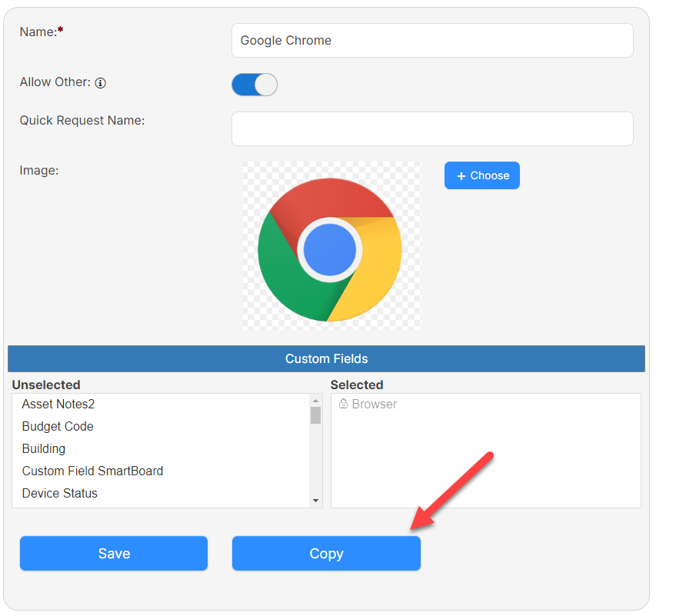Image resolution: width=676 pixels, height=616 pixels.
Task: Click the Allow Other info icon
Action: pyautogui.click(x=101, y=83)
